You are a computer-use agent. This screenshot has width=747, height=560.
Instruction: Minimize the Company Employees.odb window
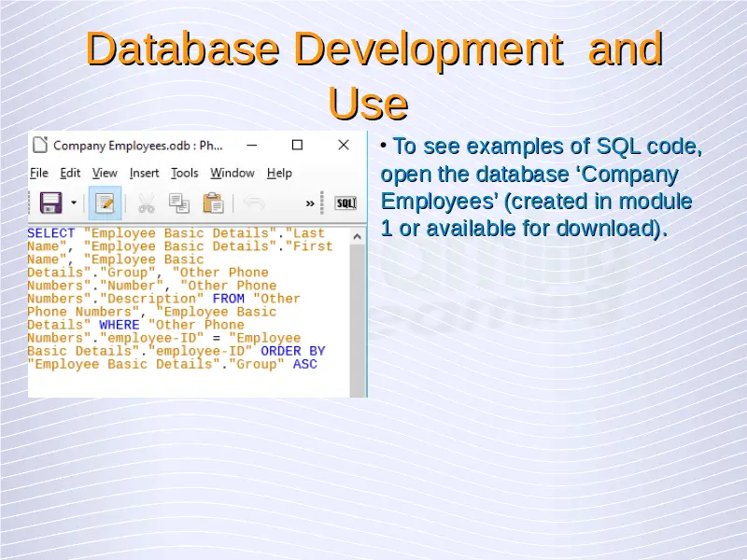tap(252, 146)
